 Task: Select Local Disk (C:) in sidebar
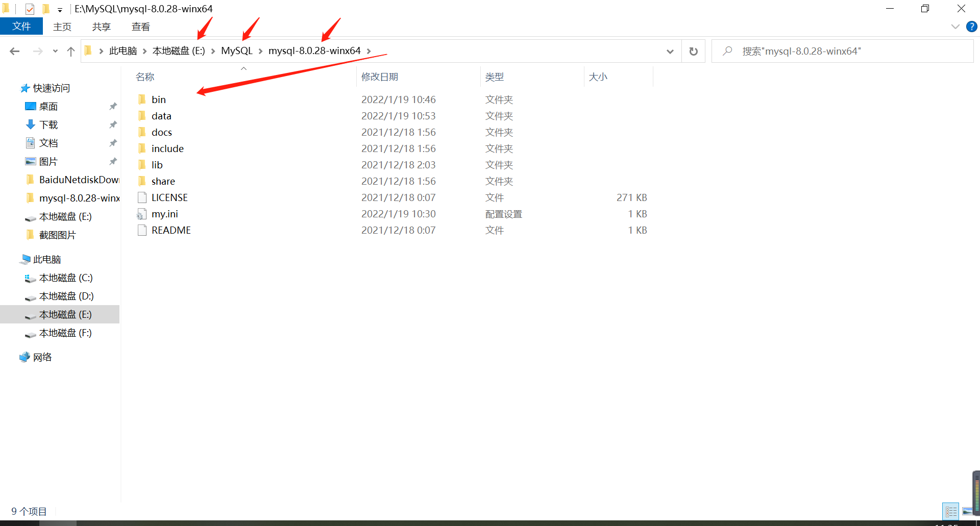coord(65,278)
